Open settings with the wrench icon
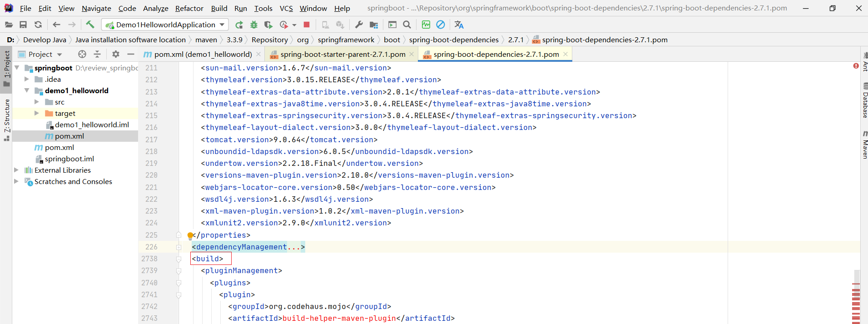The image size is (868, 324). click(x=359, y=25)
